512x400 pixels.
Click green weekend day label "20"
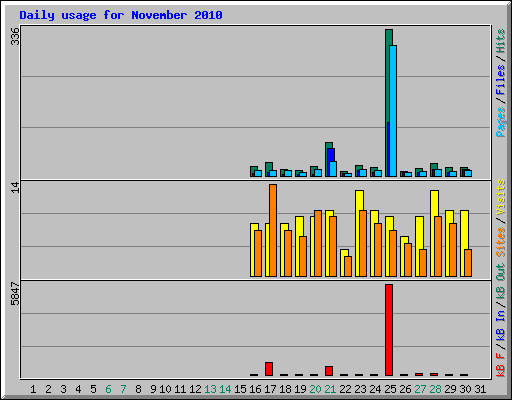coord(315,389)
